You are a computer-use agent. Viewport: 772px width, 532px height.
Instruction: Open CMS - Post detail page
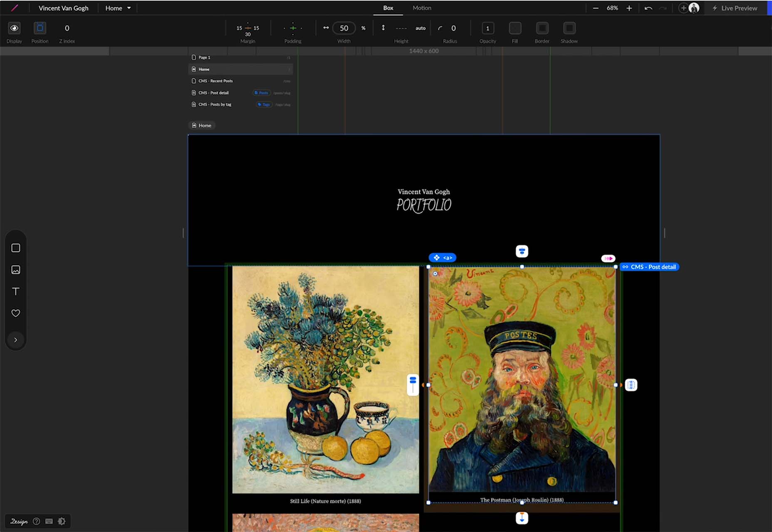(x=241, y=93)
